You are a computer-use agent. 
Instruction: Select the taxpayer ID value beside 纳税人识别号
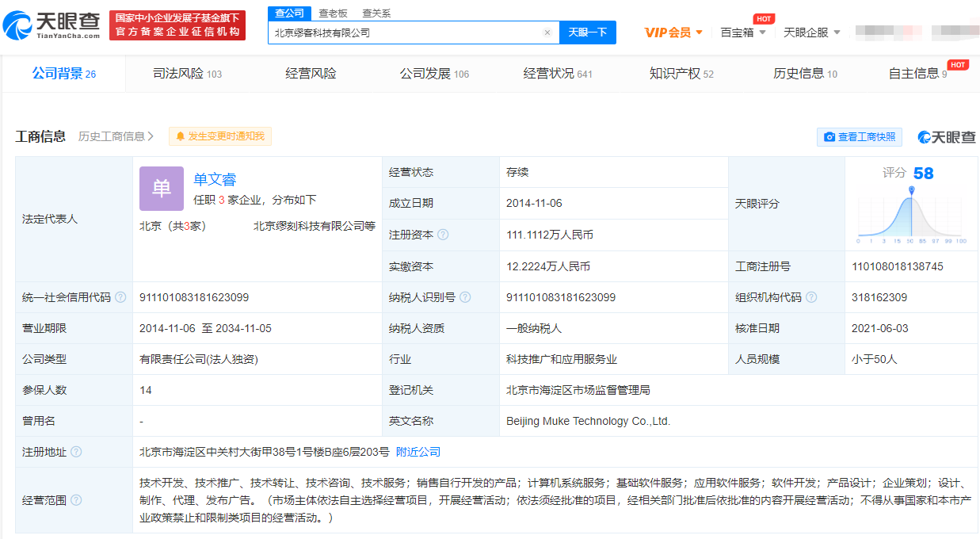(x=561, y=297)
